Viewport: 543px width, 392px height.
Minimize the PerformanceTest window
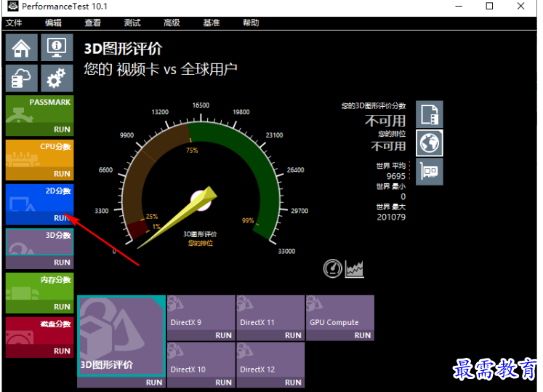pyautogui.click(x=459, y=6)
